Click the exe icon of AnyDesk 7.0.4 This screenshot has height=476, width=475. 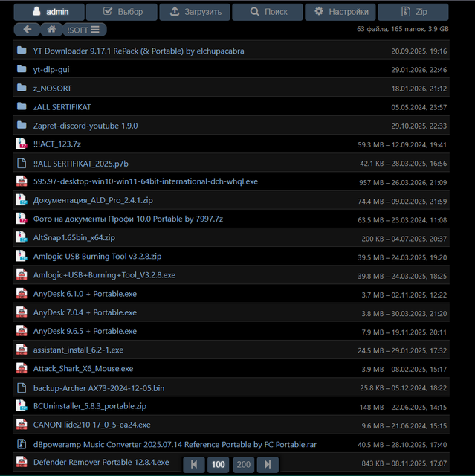(22, 312)
